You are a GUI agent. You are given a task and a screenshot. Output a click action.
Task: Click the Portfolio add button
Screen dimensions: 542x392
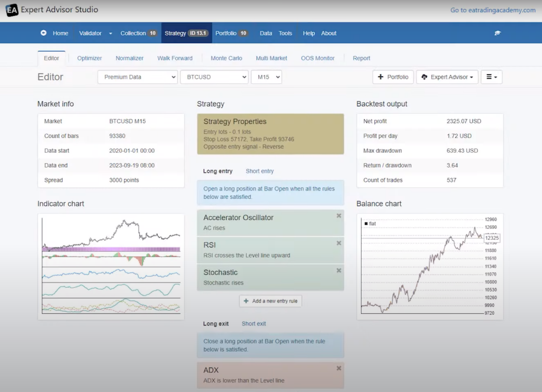click(x=393, y=77)
